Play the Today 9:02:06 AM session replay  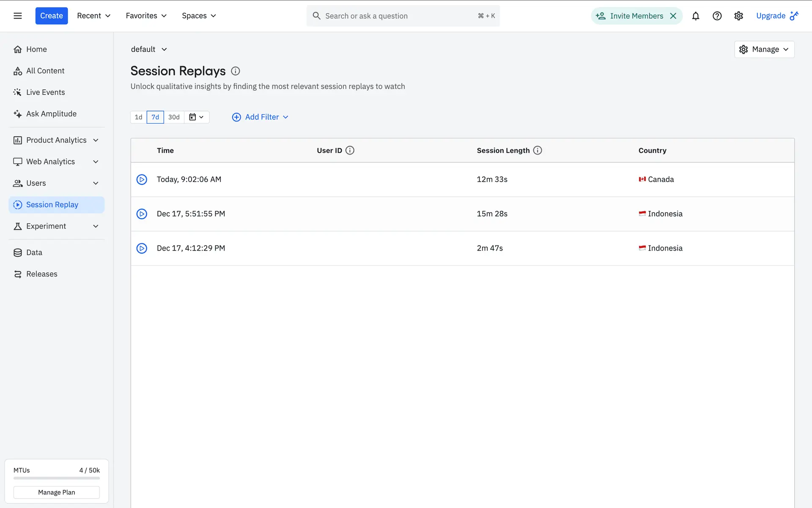click(x=142, y=179)
